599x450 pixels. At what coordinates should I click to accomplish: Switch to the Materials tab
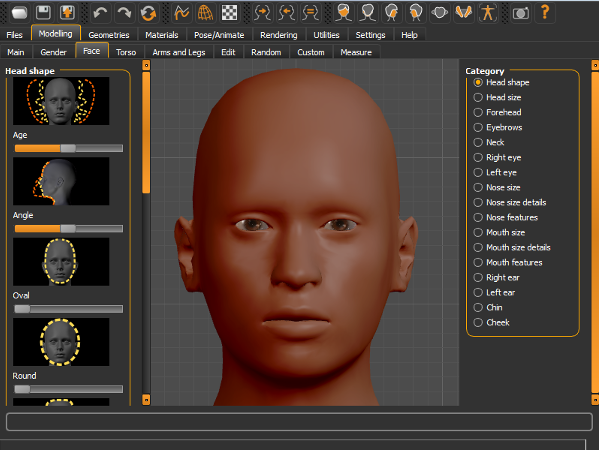pos(162,35)
